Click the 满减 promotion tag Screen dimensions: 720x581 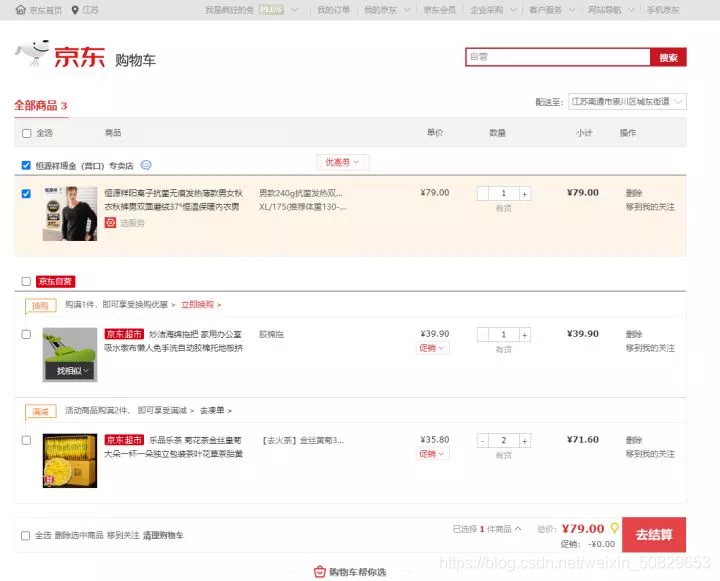pyautogui.click(x=40, y=411)
